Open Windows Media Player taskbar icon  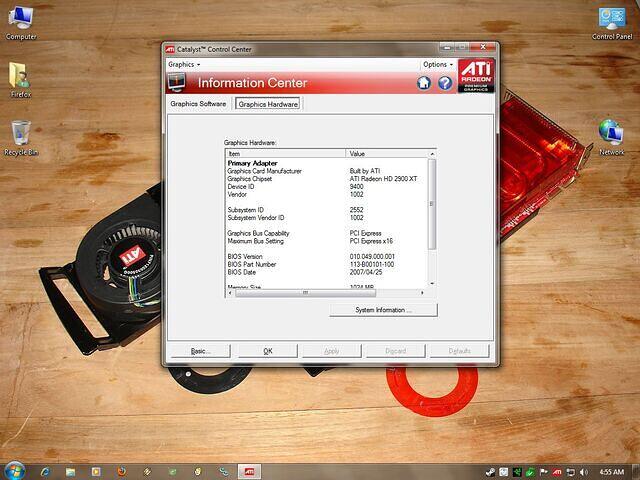96,472
